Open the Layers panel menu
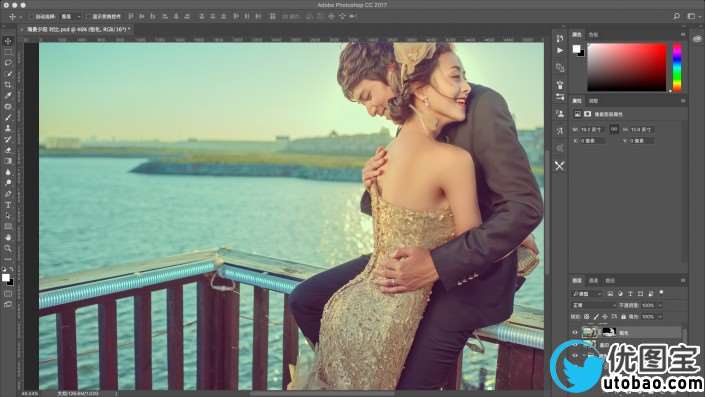 coord(683,280)
